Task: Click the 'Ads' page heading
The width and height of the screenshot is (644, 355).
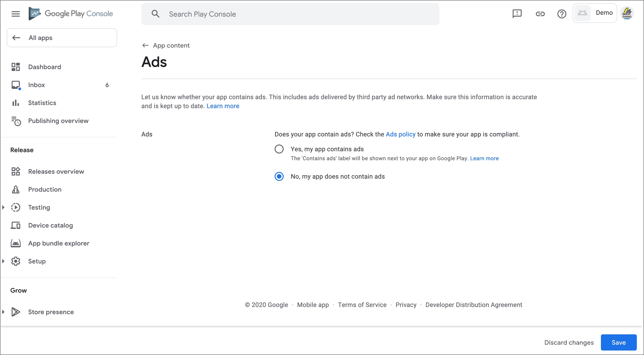Action: [x=154, y=62]
